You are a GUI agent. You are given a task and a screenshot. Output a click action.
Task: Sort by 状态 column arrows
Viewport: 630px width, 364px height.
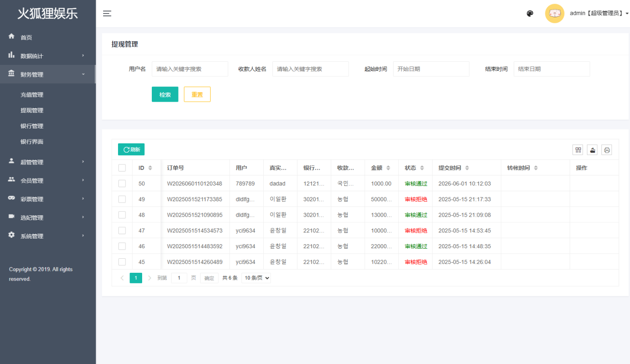click(x=422, y=168)
